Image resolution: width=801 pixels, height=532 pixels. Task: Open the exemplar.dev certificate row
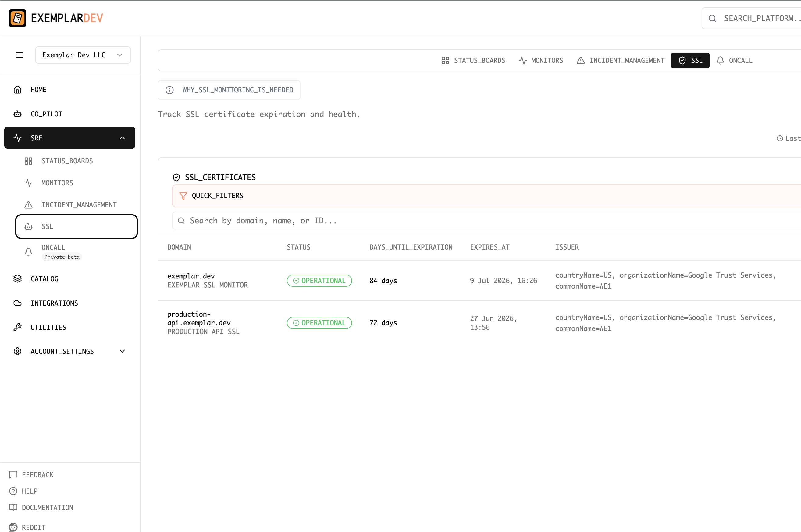191,276
